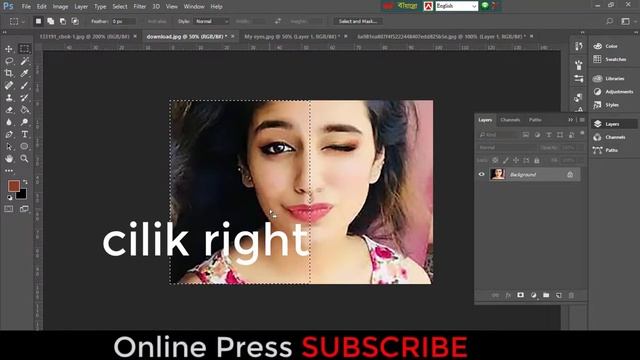Select the Healing Brush tool
Viewport: 640px width, 360px height.
pyautogui.click(x=9, y=85)
